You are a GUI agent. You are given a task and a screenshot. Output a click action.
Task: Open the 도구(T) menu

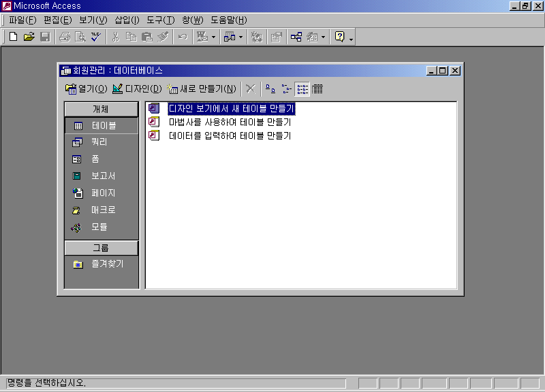click(x=161, y=20)
